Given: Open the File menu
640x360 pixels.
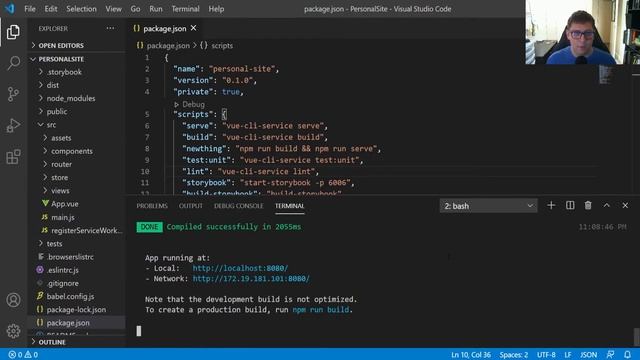Looking at the screenshot, I should (x=30, y=9).
